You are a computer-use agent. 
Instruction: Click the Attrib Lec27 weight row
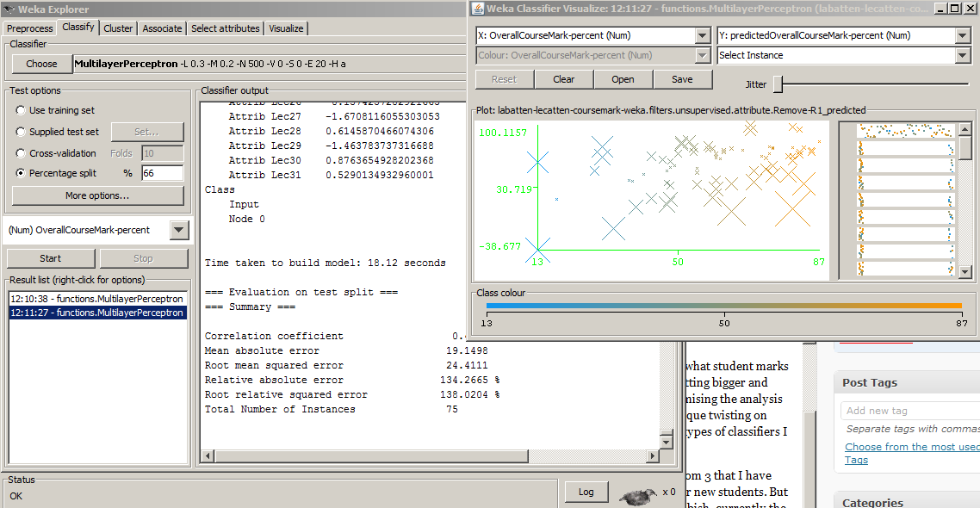tap(334, 116)
